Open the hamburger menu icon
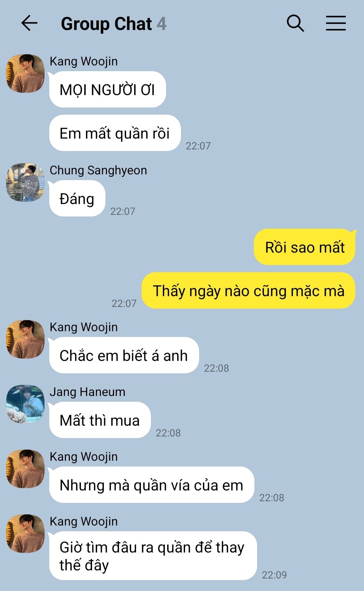 point(336,23)
